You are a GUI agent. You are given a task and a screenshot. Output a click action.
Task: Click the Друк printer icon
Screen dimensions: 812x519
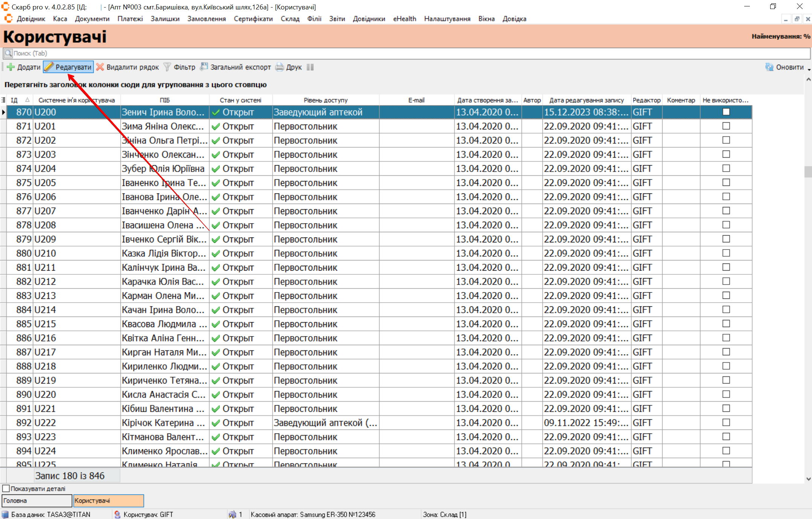[x=279, y=67]
